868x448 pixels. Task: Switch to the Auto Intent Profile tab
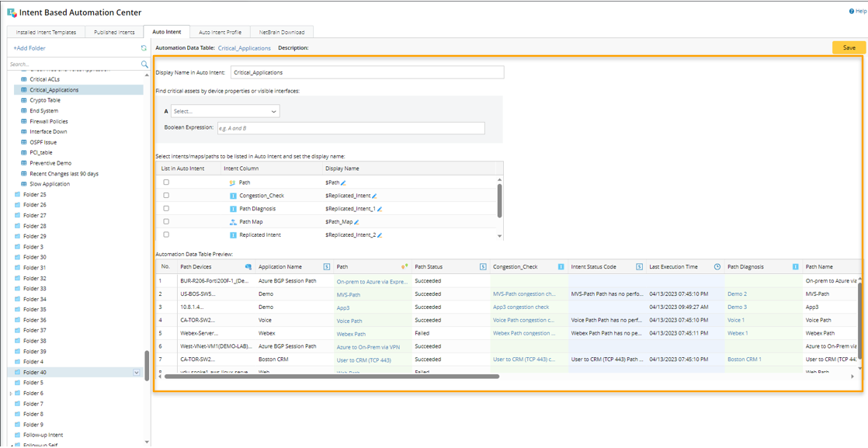point(220,32)
